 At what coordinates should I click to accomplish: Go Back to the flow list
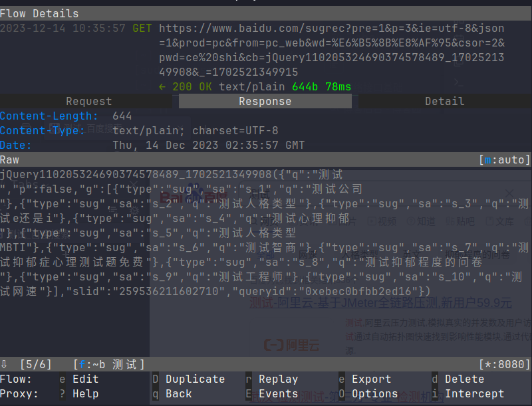[178, 393]
